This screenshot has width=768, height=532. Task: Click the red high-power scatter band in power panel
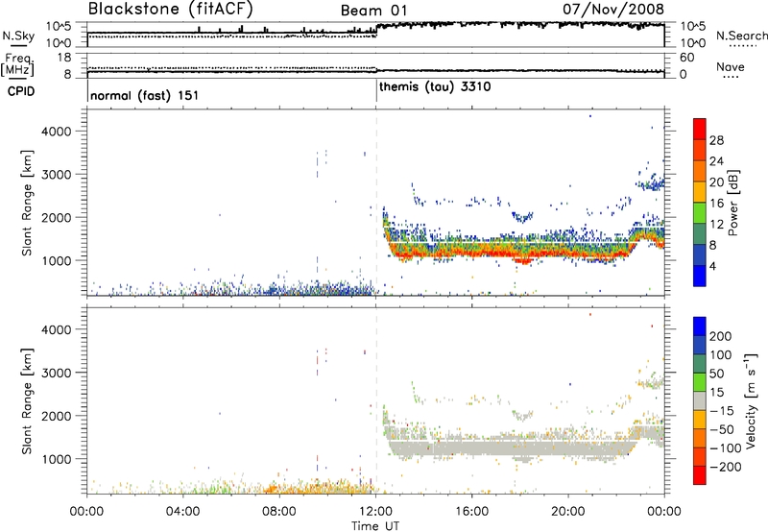[x=510, y=254]
